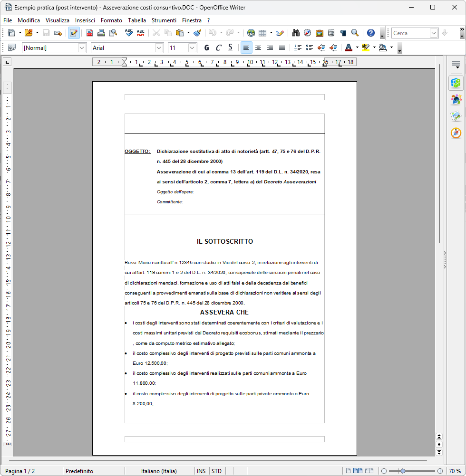The height and width of the screenshot is (476, 466).
Task: Open the Formato menu
Action: [x=111, y=20]
